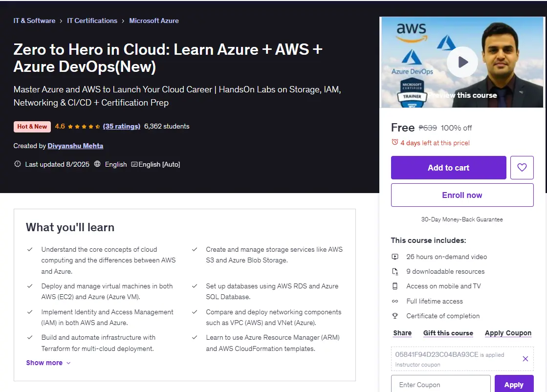The width and height of the screenshot is (547, 392).
Task: Click the What you'll learn heading
Action: [x=70, y=227]
